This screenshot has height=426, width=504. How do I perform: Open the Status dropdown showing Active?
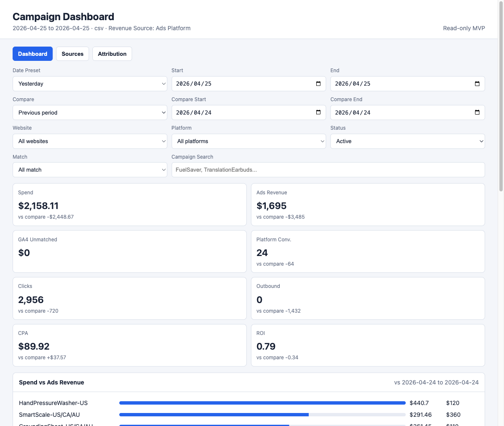408,141
